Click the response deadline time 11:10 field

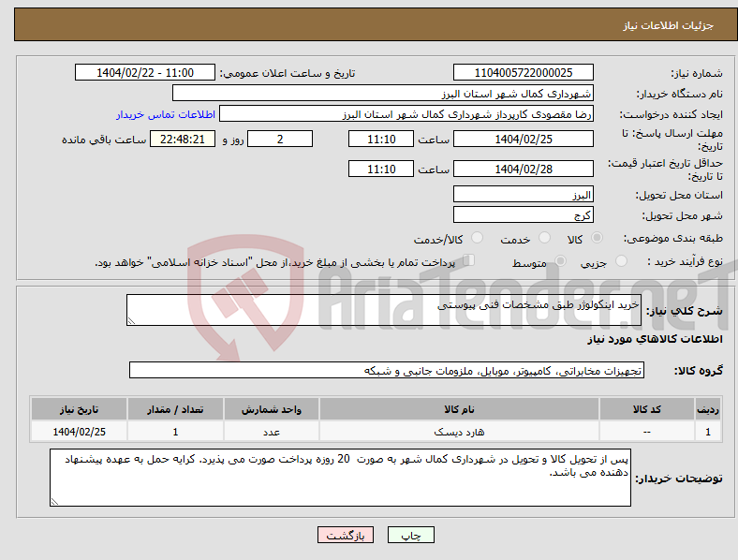(381, 139)
